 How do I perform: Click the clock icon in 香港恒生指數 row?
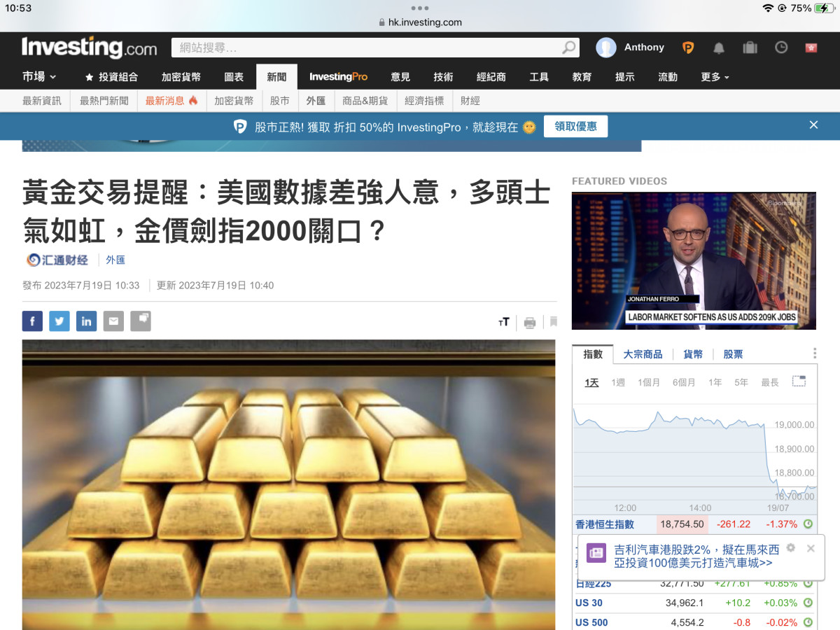[x=808, y=524]
